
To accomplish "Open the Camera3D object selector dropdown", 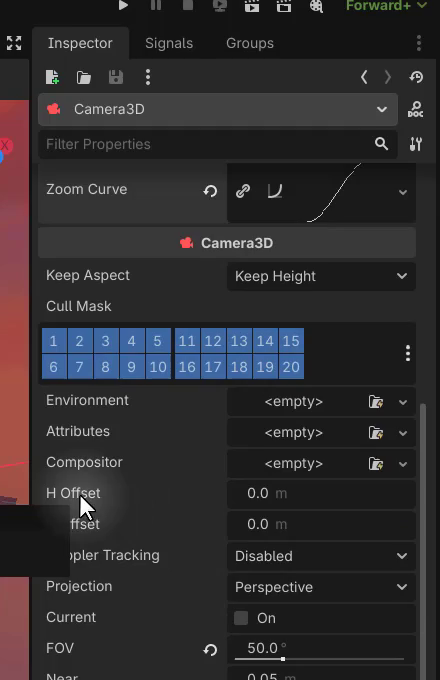I will (x=218, y=109).
